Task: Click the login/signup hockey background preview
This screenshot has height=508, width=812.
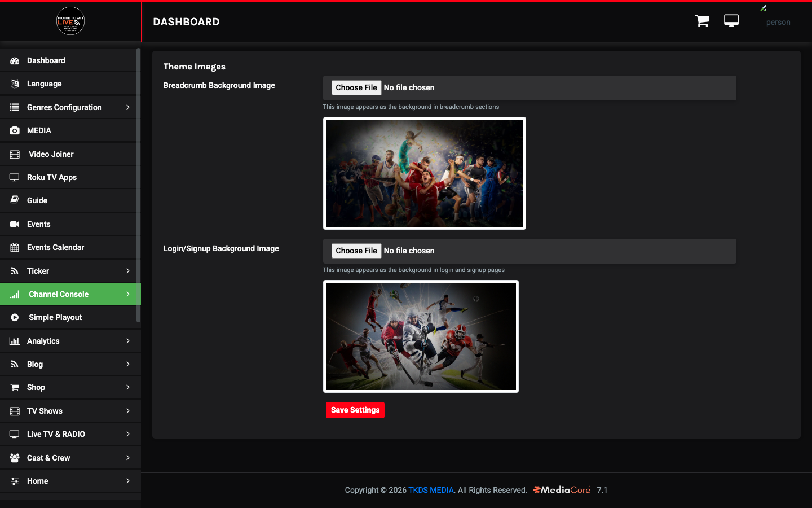Action: (421, 336)
